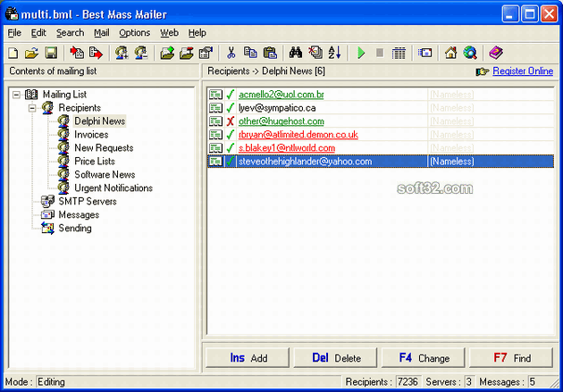Collapse the Recipients tree node

32,108
